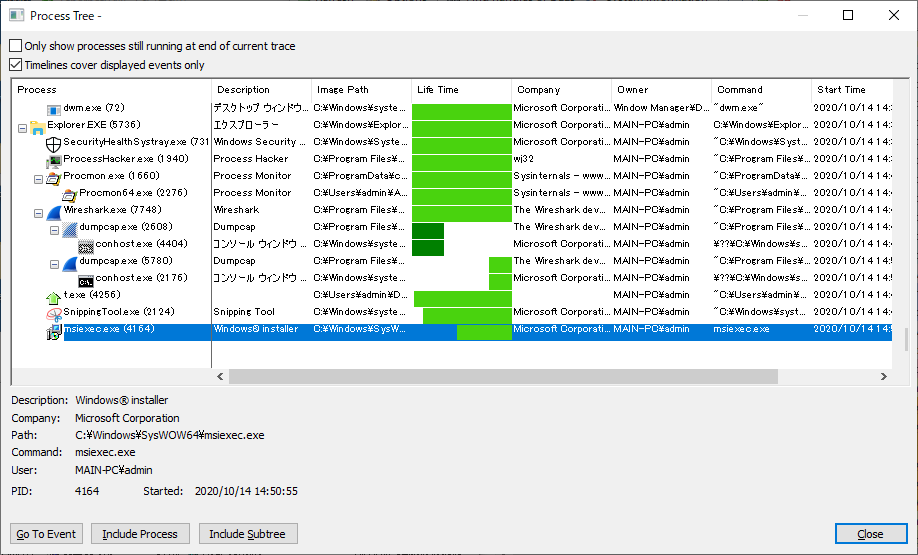Click the C:\Windows\SysWOW64\msiexec.exe path text

(x=170, y=435)
